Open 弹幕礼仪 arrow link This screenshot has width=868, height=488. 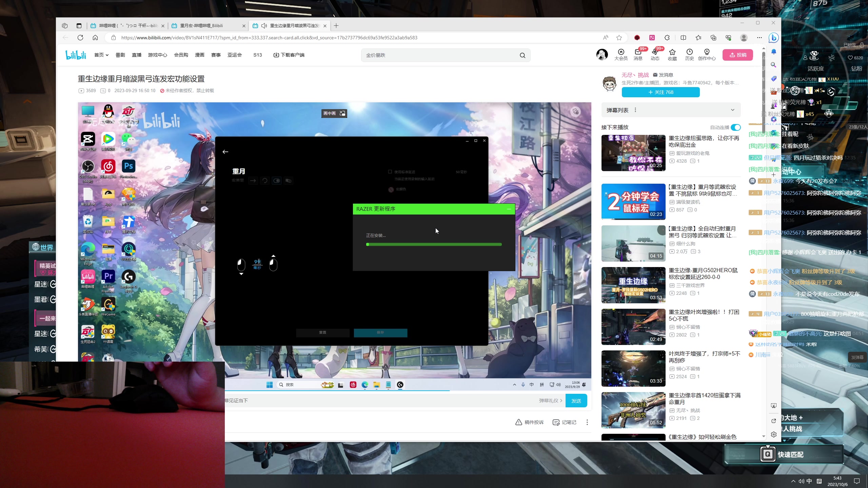(x=551, y=401)
